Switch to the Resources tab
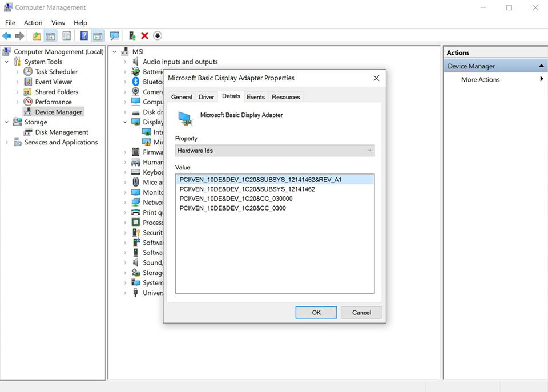The image size is (548, 392). tap(285, 97)
